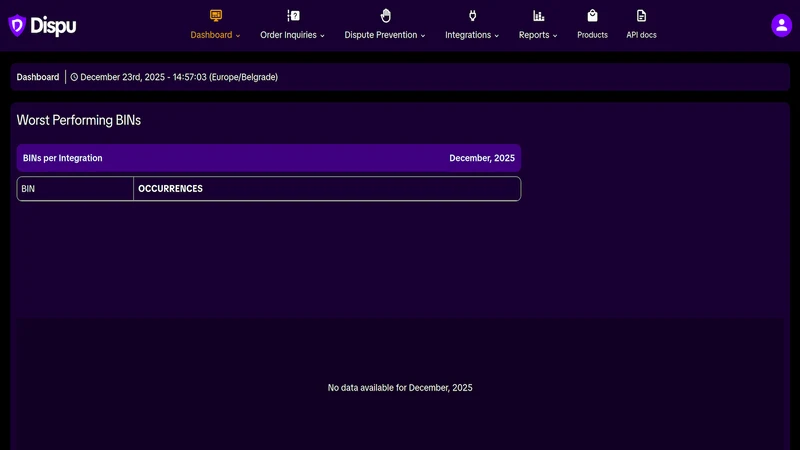Screen dimensions: 800x450
Task: Click the No data available message
Action: coord(400,388)
